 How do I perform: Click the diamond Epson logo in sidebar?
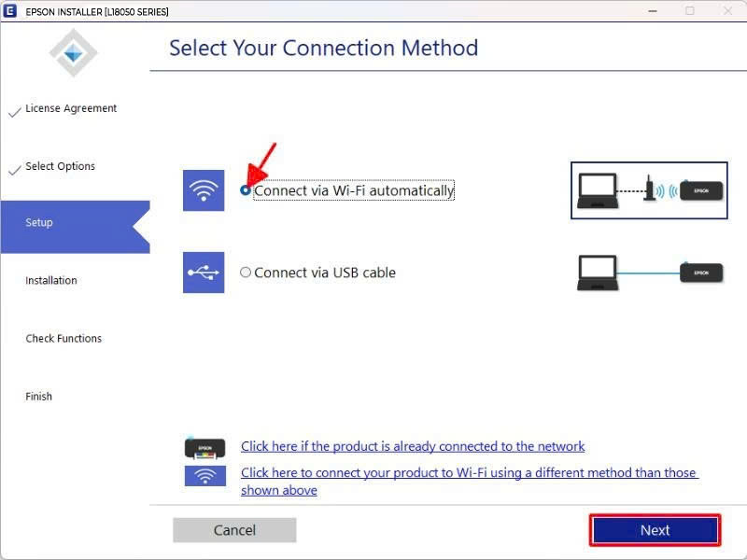73,53
